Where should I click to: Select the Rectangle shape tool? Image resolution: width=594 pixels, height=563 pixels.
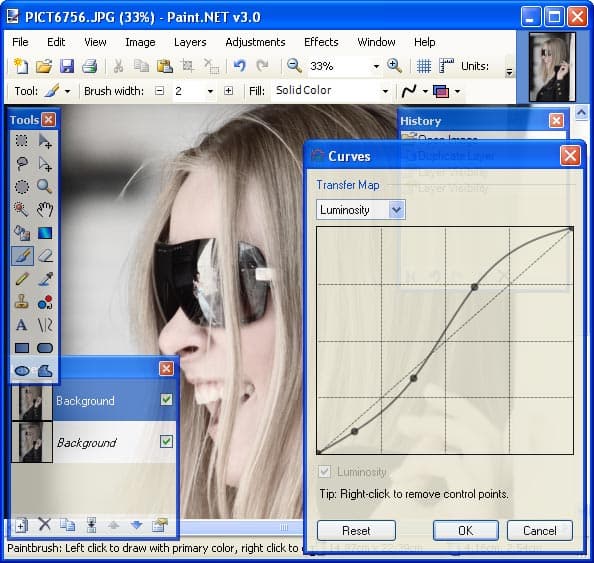click(22, 348)
